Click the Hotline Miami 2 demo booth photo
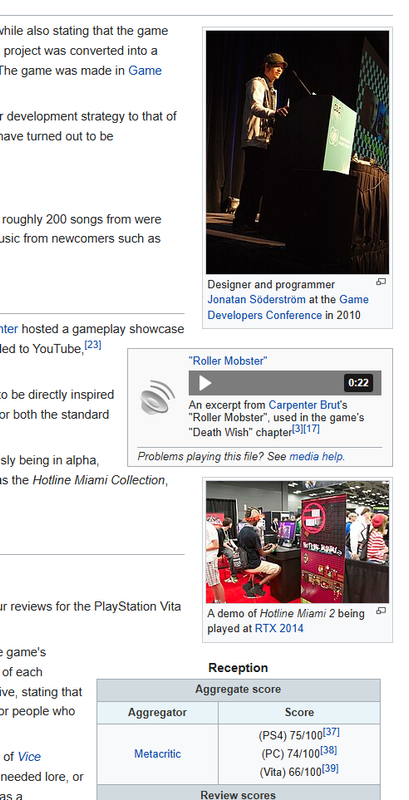409x800 pixels. point(297,542)
